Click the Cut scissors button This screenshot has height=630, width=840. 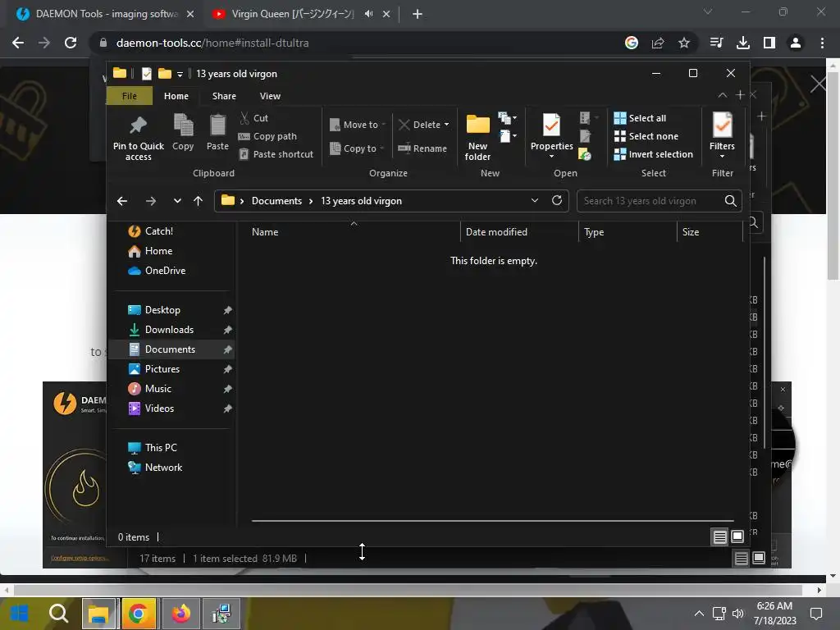[x=254, y=118]
